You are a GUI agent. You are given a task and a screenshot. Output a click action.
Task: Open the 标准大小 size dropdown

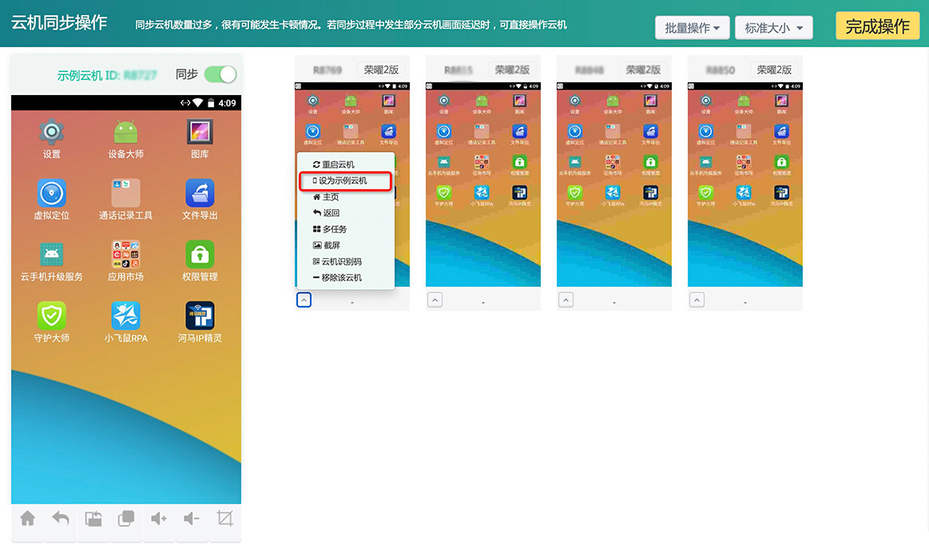click(x=773, y=28)
